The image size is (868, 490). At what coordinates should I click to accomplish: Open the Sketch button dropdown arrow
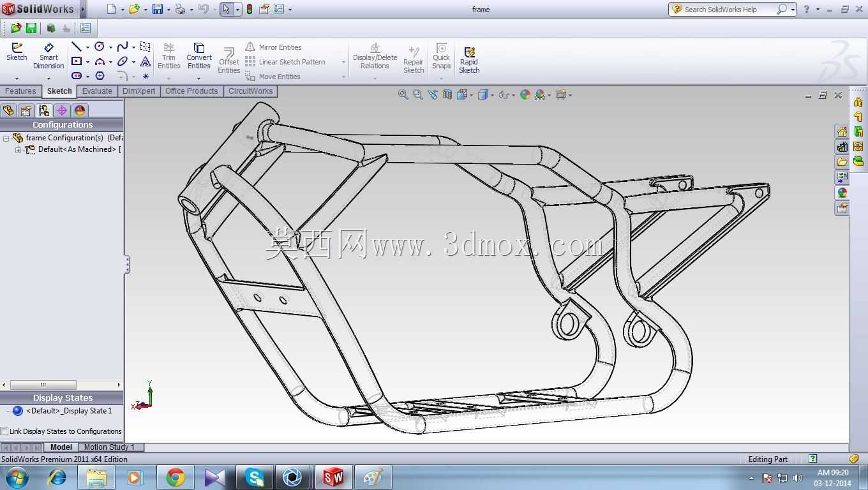17,78
